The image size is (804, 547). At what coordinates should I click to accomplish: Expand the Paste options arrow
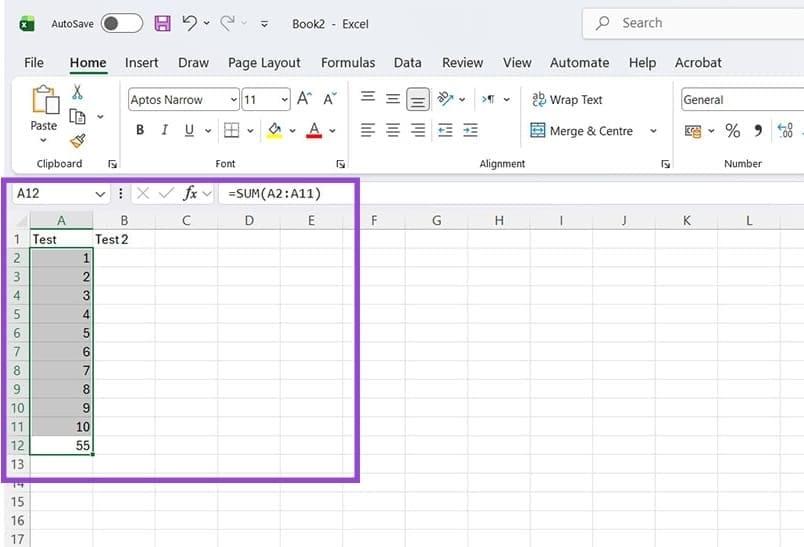(44, 140)
